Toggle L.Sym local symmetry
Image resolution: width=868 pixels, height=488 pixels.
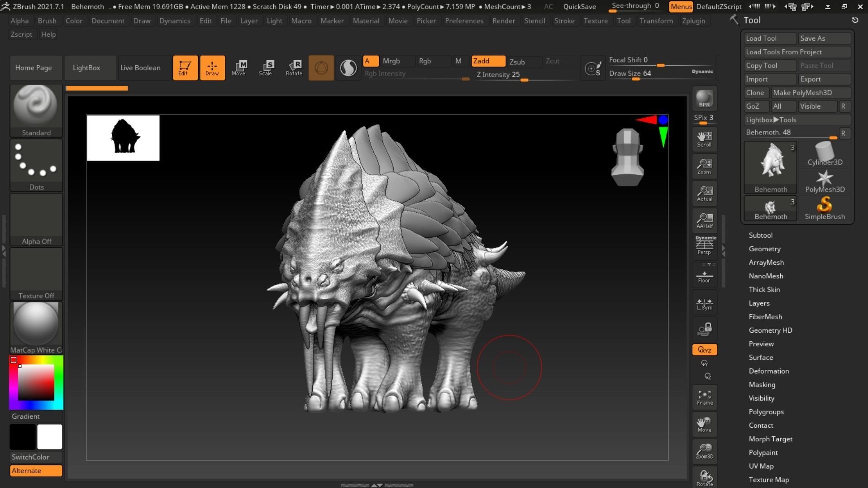pos(704,302)
